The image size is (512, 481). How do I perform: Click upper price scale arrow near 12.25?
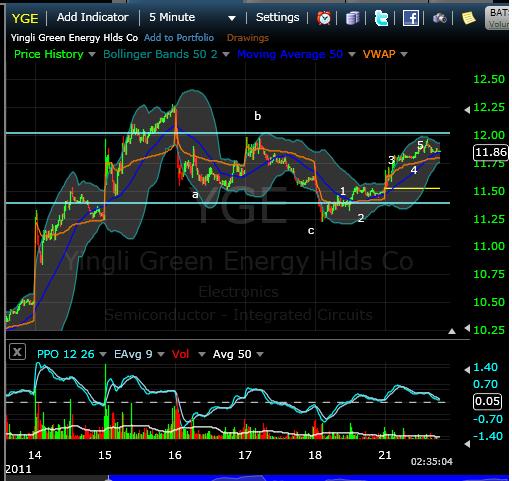[467, 110]
